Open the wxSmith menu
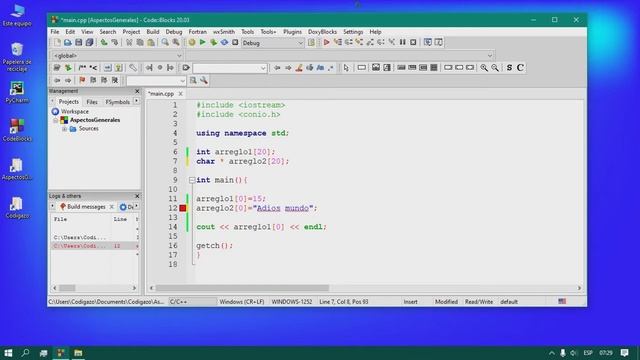This screenshot has width=640, height=360. point(224,32)
